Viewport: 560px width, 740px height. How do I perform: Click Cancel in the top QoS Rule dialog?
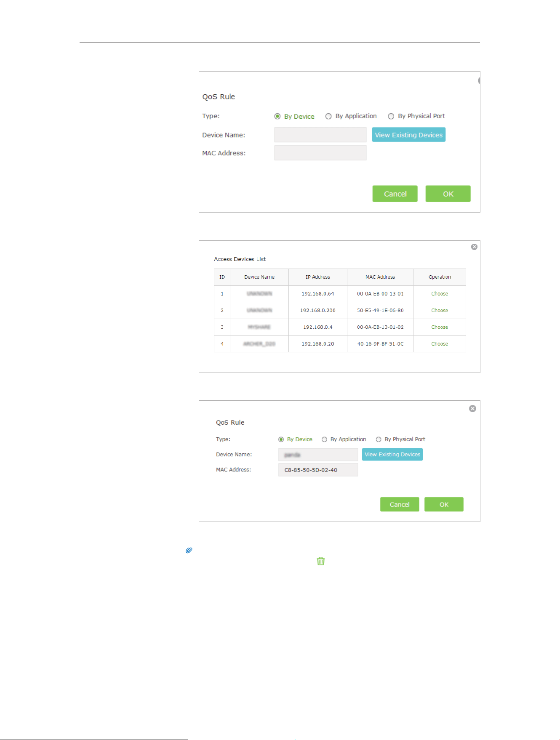click(x=395, y=194)
